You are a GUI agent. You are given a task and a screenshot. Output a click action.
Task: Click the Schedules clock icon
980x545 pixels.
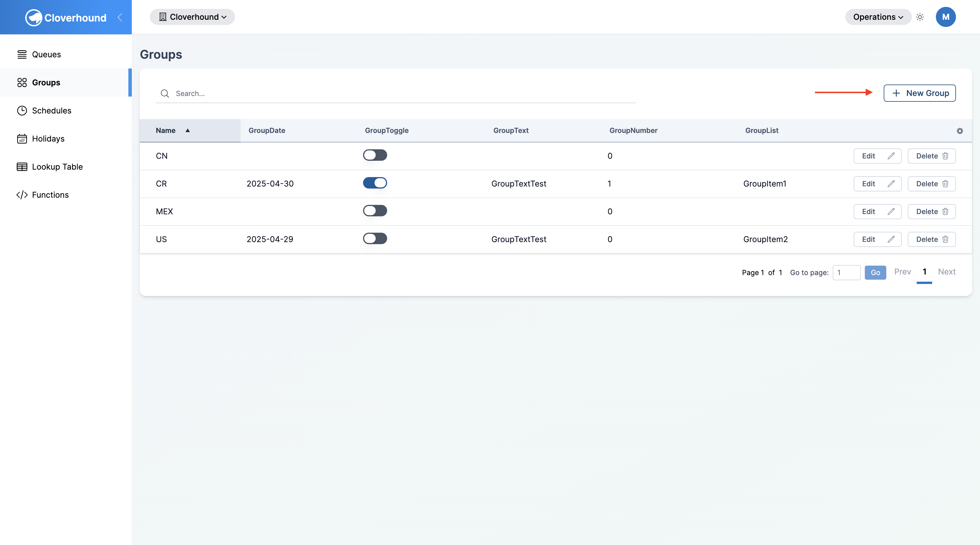click(22, 111)
